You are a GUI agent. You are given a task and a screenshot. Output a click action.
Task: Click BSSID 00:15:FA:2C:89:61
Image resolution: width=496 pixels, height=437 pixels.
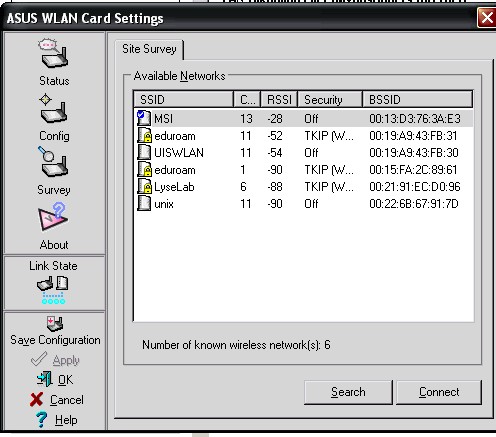coord(413,170)
